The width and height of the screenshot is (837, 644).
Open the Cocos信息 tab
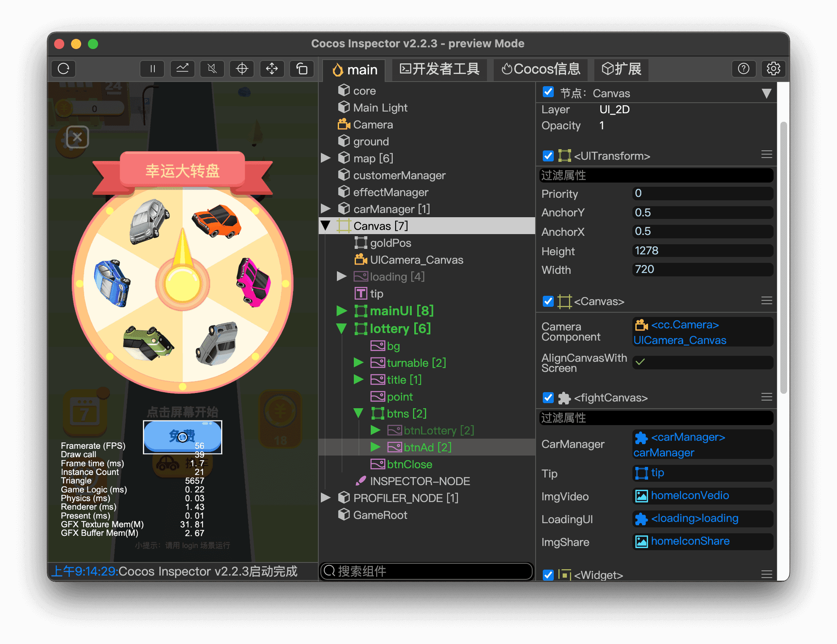540,69
